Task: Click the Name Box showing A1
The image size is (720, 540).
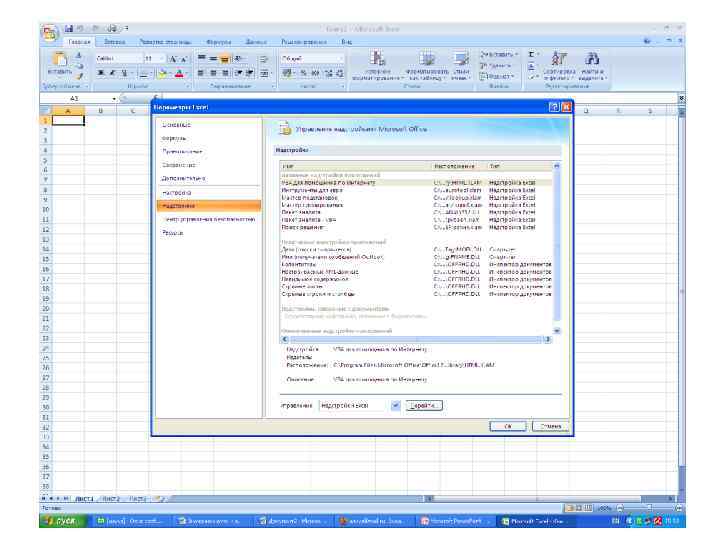Action: click(75, 99)
